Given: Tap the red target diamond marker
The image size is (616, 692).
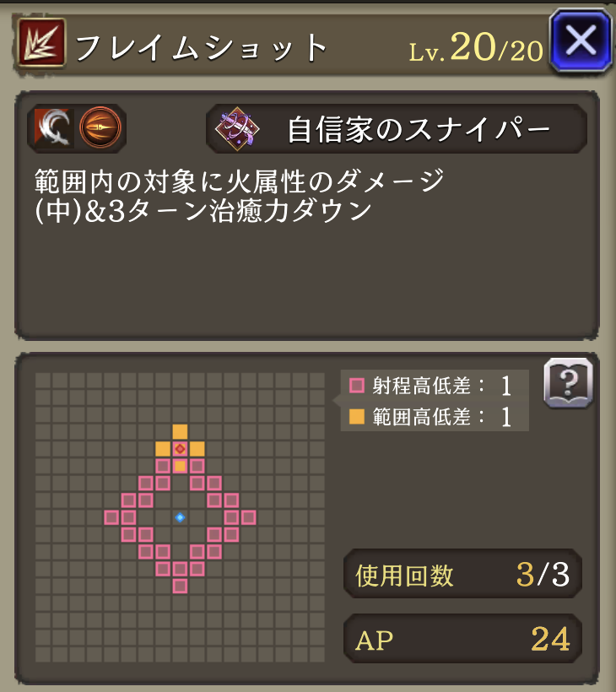Looking at the screenshot, I should pos(180,449).
